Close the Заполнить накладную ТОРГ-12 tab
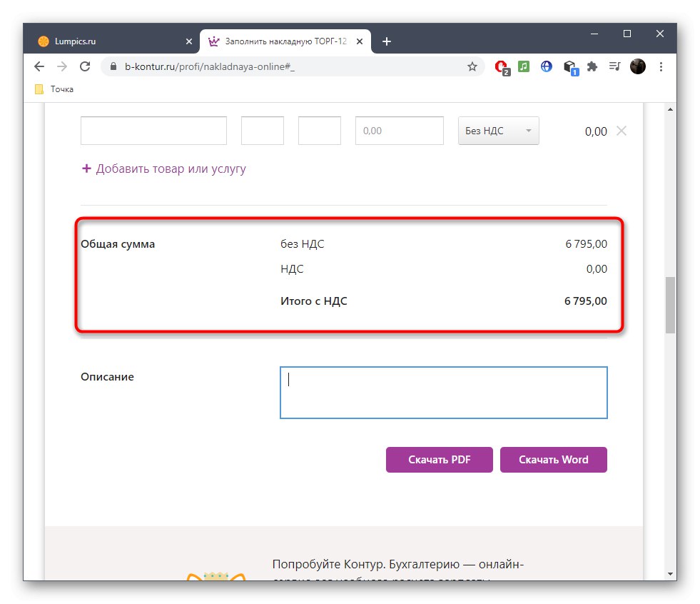The width and height of the screenshot is (700, 604). [360, 41]
